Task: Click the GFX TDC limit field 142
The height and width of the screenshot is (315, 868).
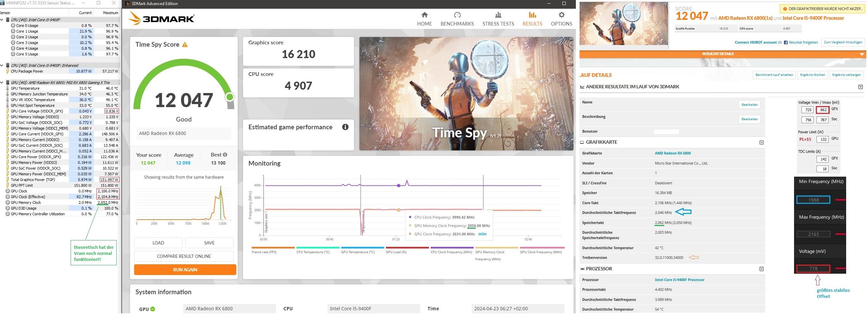Action: [823, 159]
